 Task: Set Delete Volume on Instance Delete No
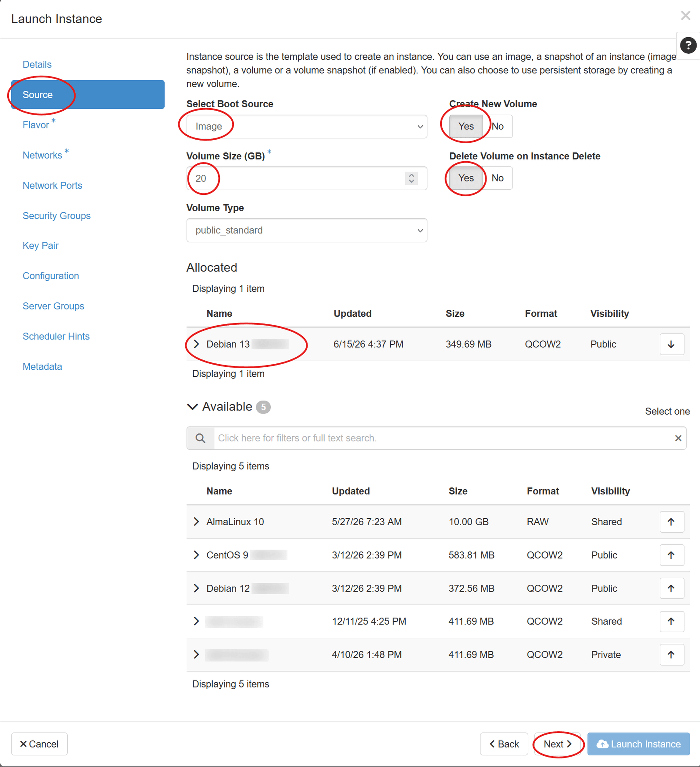(497, 178)
